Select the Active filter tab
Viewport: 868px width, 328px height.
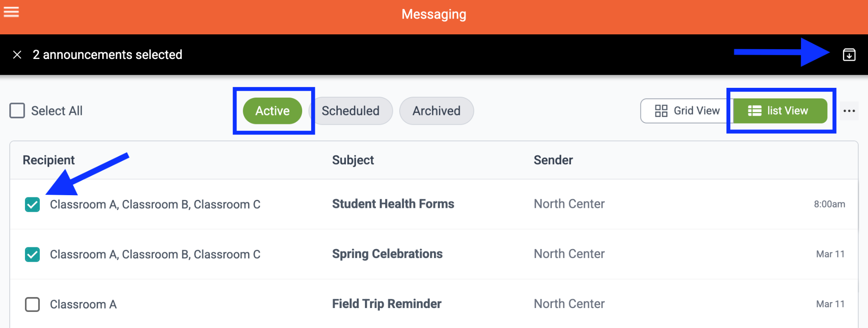(x=272, y=111)
